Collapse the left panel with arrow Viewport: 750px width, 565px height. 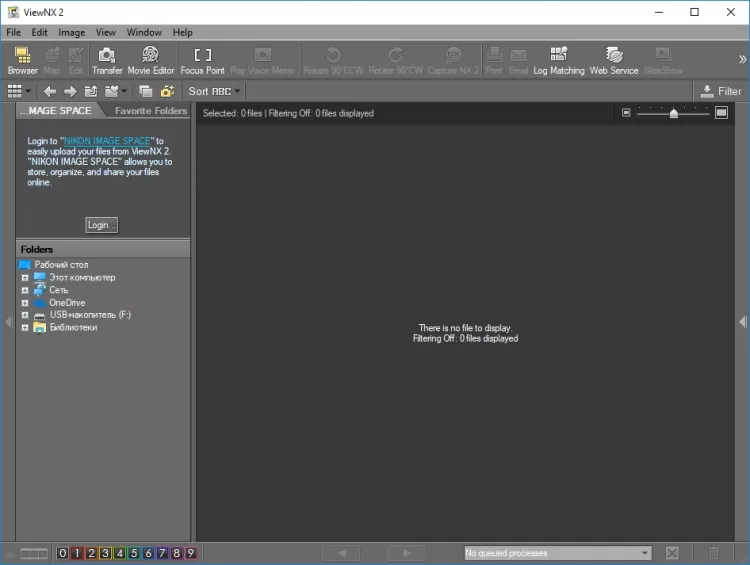tap(9, 321)
